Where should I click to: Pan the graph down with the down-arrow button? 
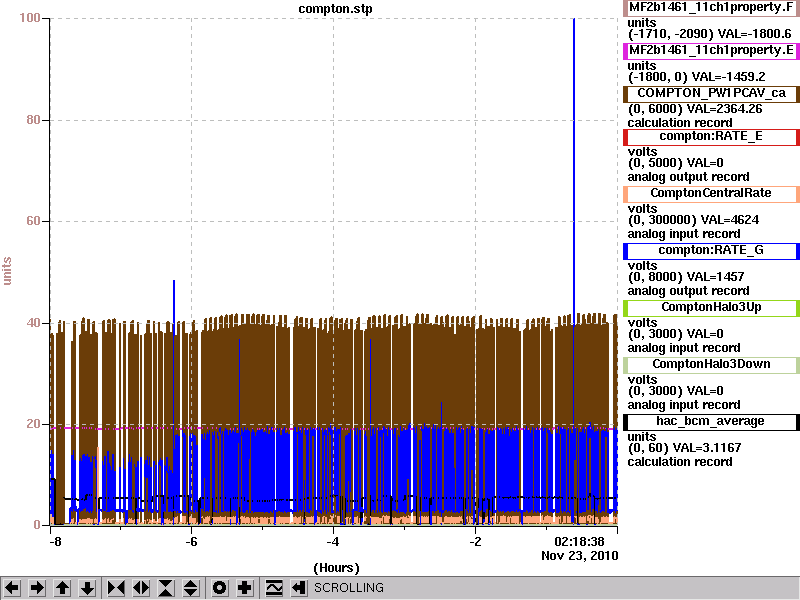click(88, 588)
